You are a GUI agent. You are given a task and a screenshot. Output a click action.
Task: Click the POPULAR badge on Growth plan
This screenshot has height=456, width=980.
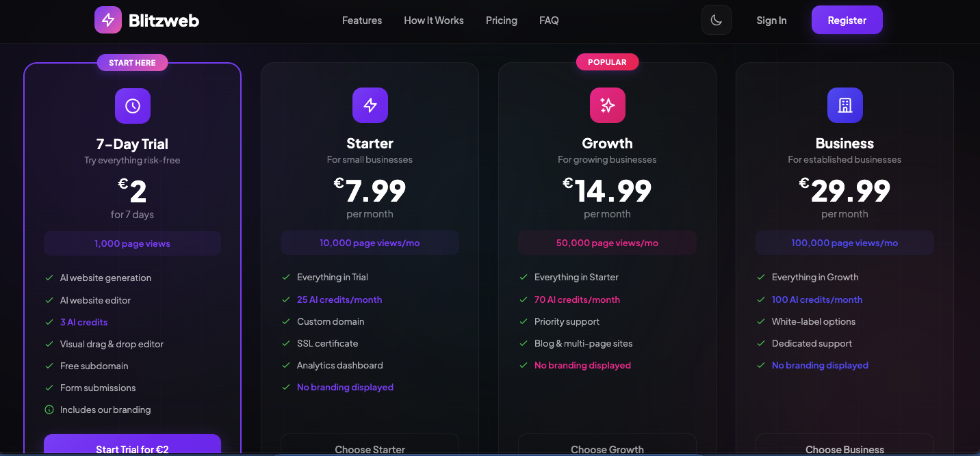click(x=607, y=62)
